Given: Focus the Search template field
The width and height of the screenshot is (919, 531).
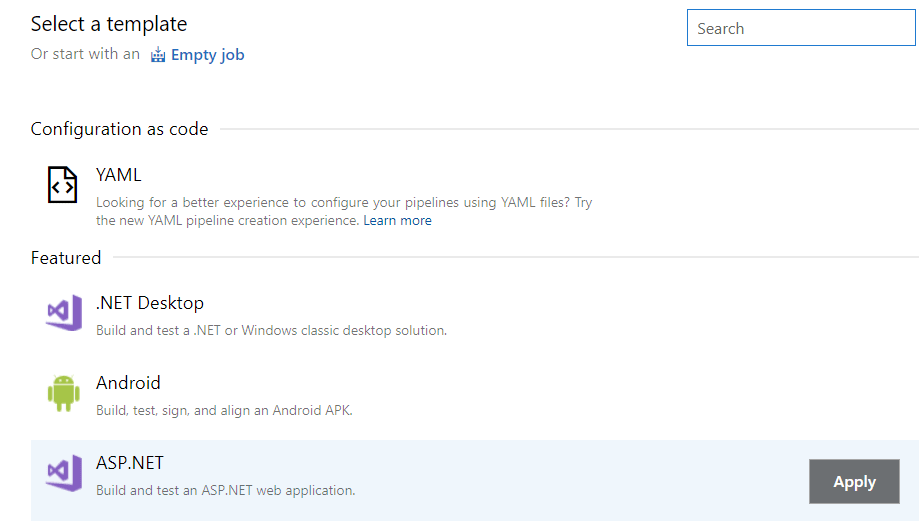Looking at the screenshot, I should point(802,29).
